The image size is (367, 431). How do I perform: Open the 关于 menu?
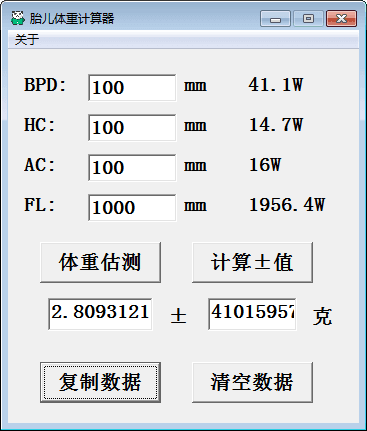(x=27, y=40)
